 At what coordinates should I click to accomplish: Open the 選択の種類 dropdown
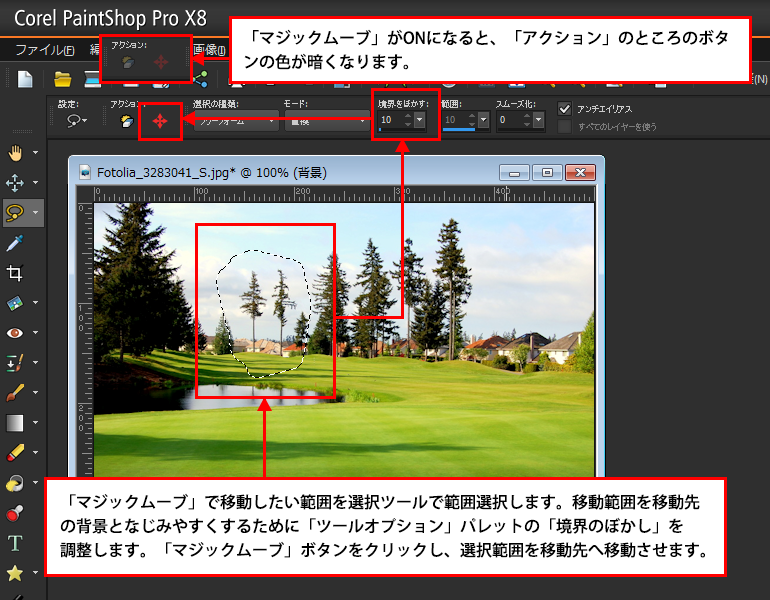236,121
